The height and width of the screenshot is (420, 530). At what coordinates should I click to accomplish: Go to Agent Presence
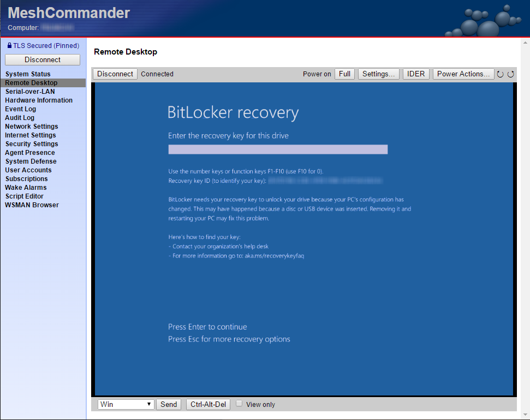(x=29, y=153)
